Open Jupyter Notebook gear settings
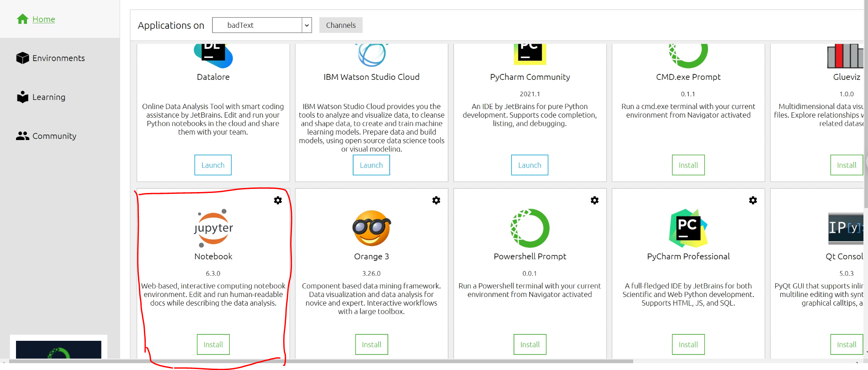This screenshot has height=370, width=868. click(278, 200)
